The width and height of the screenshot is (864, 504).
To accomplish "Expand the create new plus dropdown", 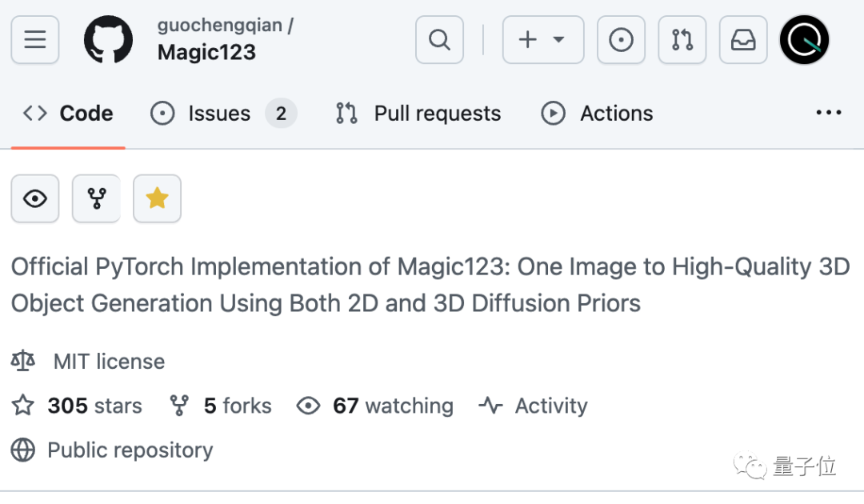I will (x=542, y=39).
